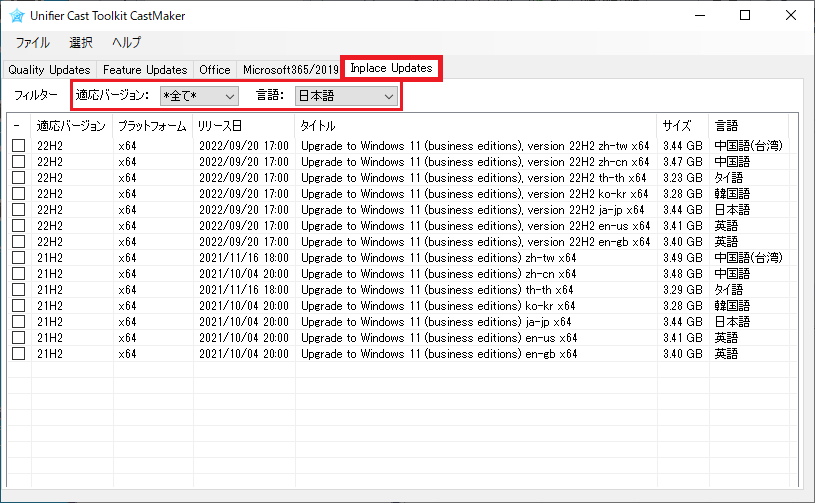Click the Unifier Cast Toolkit app icon
815x503 pixels.
pyautogui.click(x=16, y=16)
